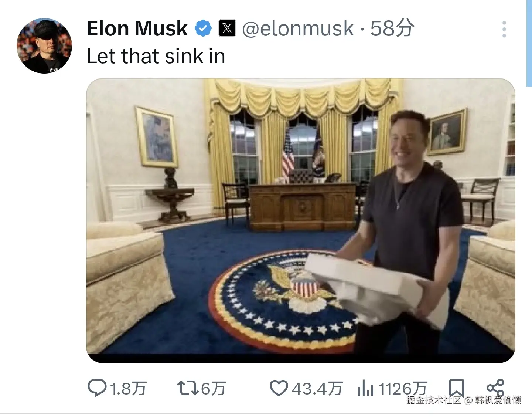This screenshot has width=532, height=416.
Task: Open view analytics bar chart icon
Action: click(366, 388)
